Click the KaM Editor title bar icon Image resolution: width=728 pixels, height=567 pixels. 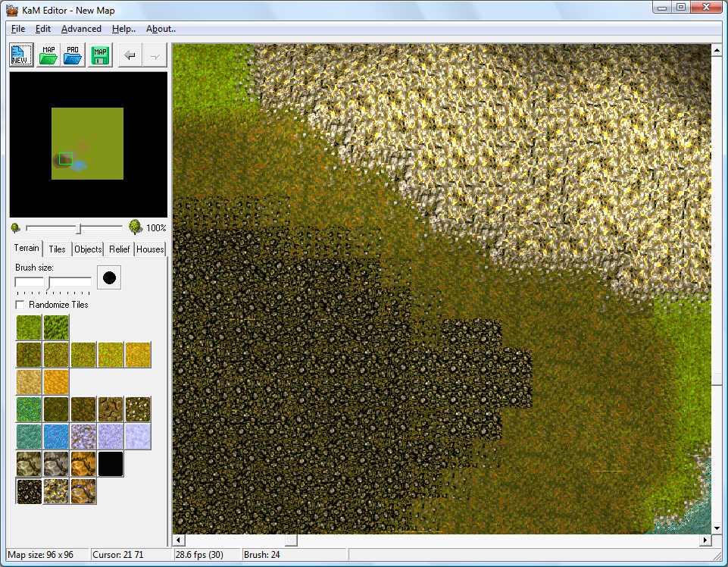click(12, 10)
